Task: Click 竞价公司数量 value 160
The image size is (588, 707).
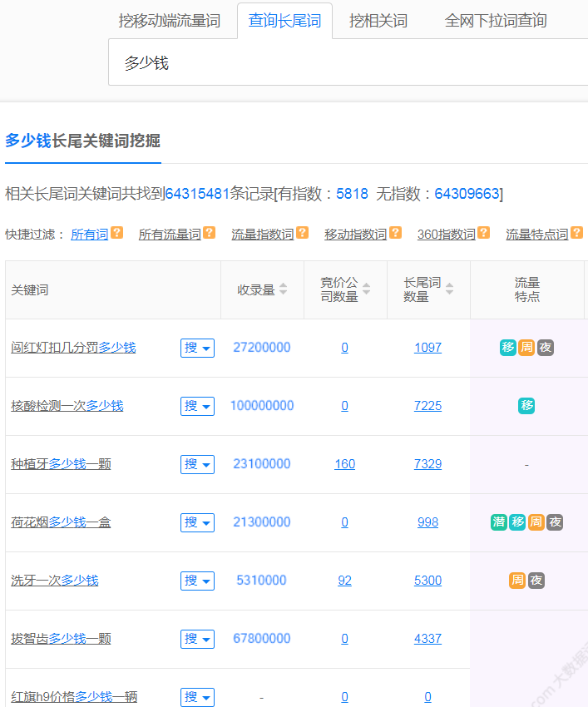Action: 344,464
